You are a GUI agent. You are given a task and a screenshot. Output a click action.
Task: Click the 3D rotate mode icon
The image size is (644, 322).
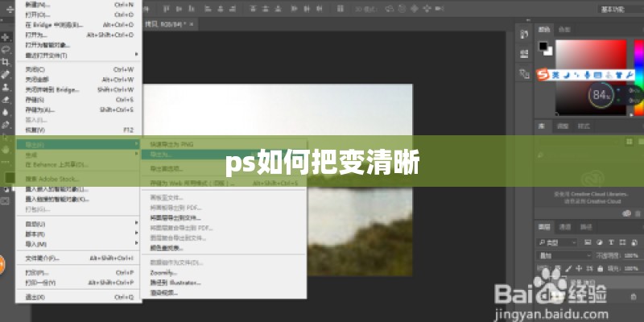(x=390, y=8)
